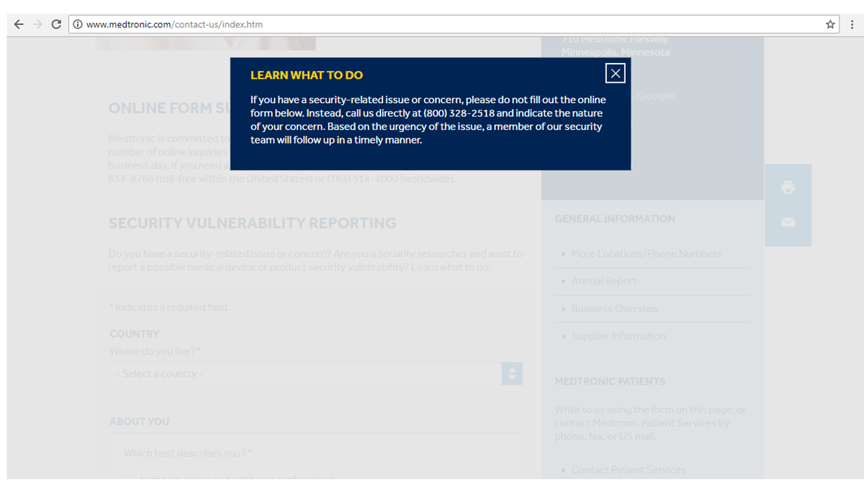868x488 pixels.
Task: Go back using the browser back arrow
Action: tap(19, 24)
